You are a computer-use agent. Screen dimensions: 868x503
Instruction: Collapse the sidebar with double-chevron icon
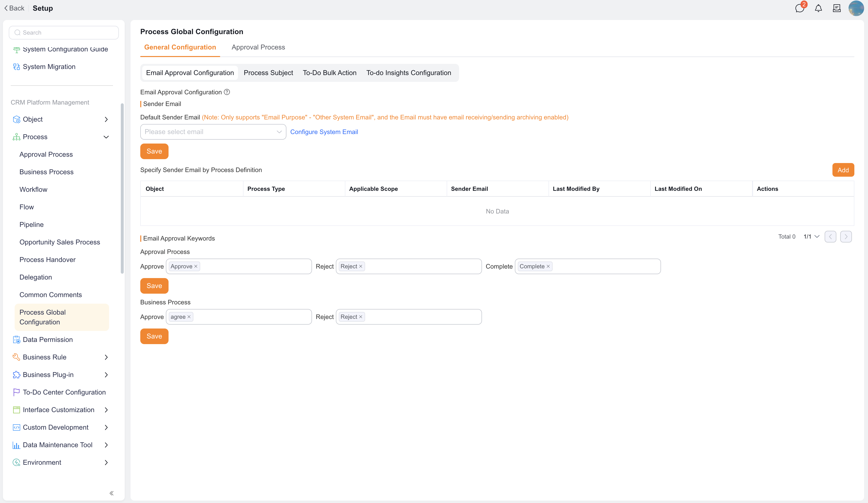coord(112,493)
